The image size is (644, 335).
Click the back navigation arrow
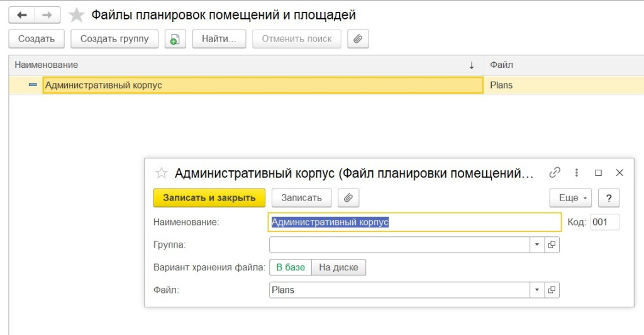coord(22,14)
